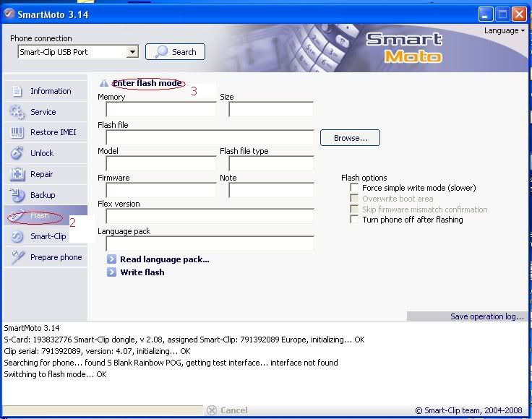Open the Smart-Clip section
The height and width of the screenshot is (419, 532).
coord(45,236)
